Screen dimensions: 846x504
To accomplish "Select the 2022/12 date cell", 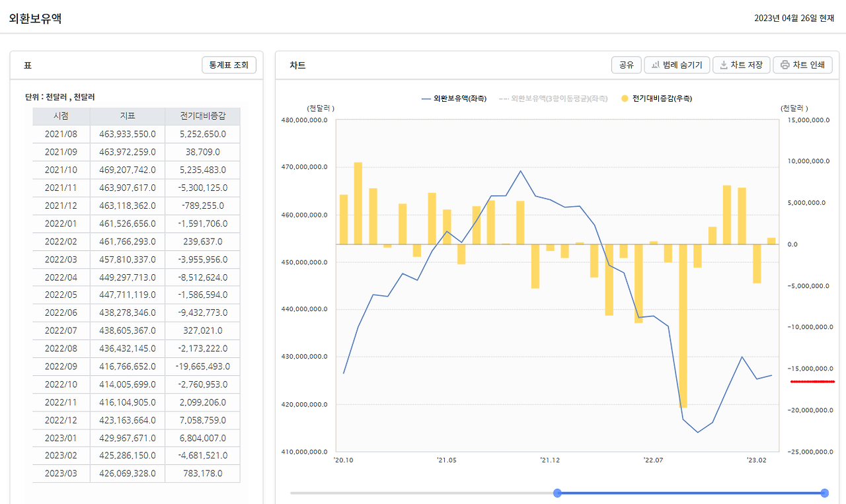I will click(x=61, y=419).
